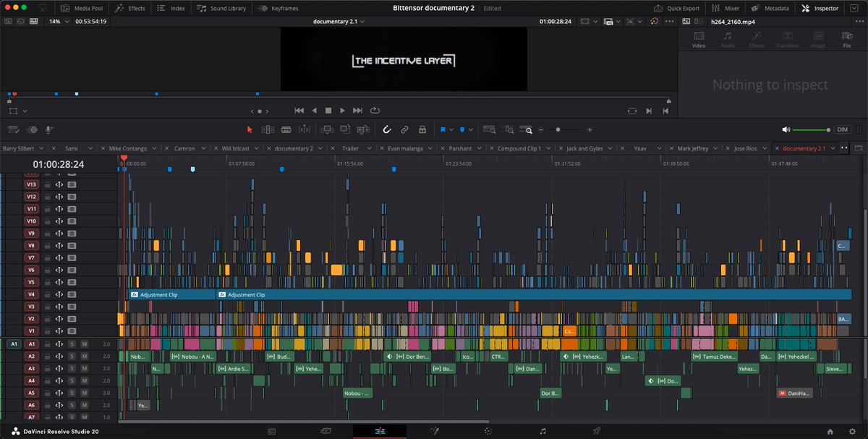The width and height of the screenshot is (868, 439).
Task: Click the timeline zoom minus button
Action: coord(542,129)
